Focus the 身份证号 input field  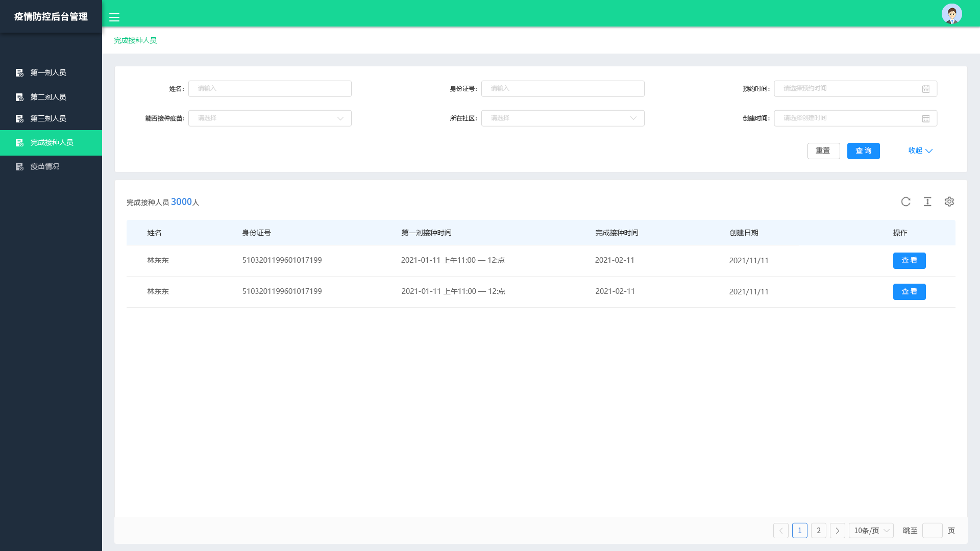[x=562, y=89]
